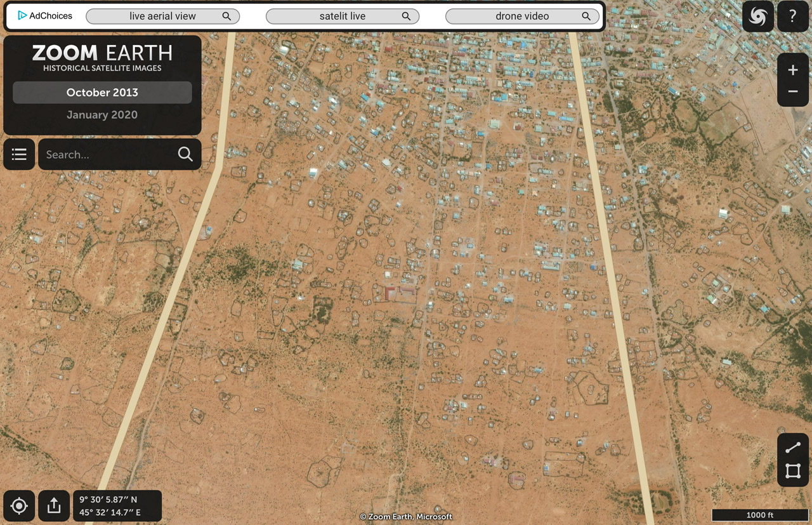The height and width of the screenshot is (525, 812).
Task: Zoom in with the plus button
Action: pyautogui.click(x=792, y=70)
